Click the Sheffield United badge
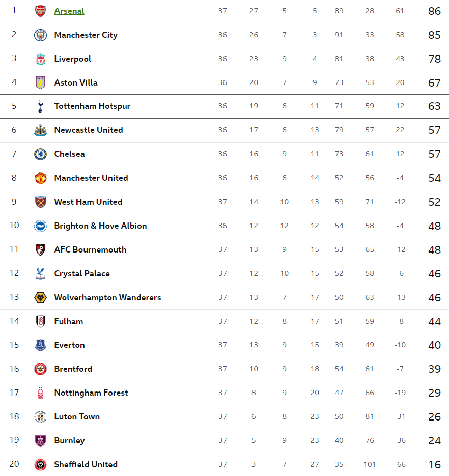The width and height of the screenshot is (449, 476). [40, 464]
